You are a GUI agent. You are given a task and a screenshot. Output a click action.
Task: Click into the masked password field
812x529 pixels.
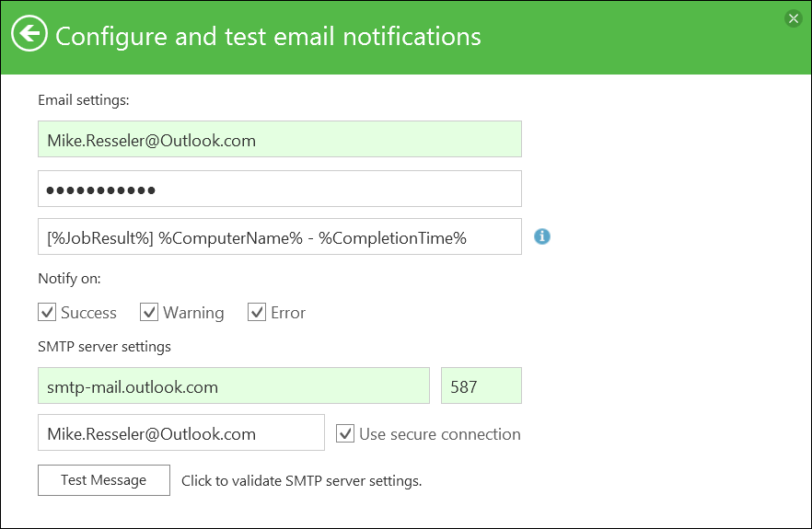point(279,189)
